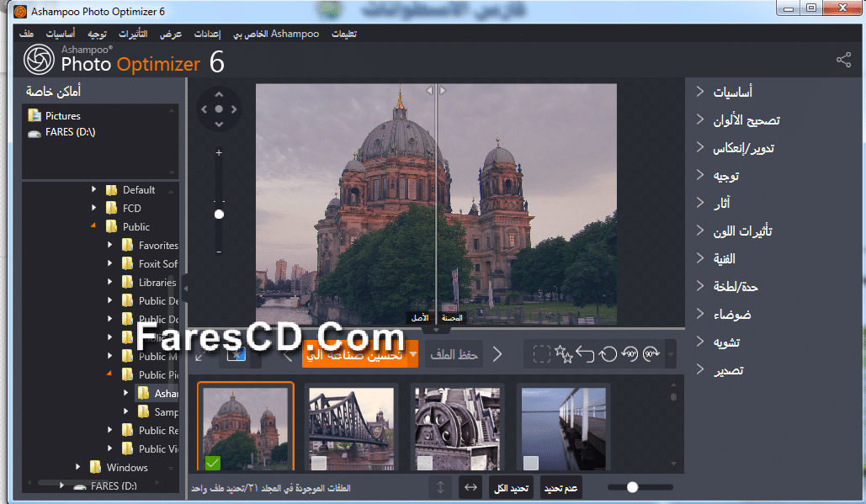
Task: Click the orange auto optimize button
Action: 354,354
